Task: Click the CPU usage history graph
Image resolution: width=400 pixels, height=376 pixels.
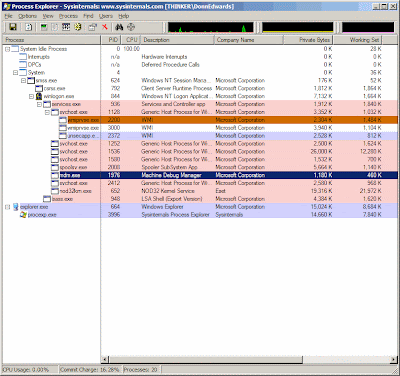Action: point(211,27)
